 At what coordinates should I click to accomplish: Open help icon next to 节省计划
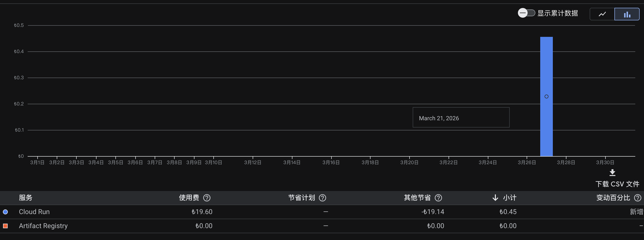(322, 198)
